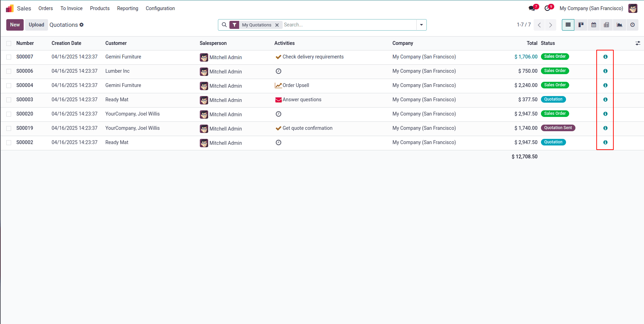The height and width of the screenshot is (324, 644).
Task: Click customer Lumber Inc
Action: coord(117,71)
